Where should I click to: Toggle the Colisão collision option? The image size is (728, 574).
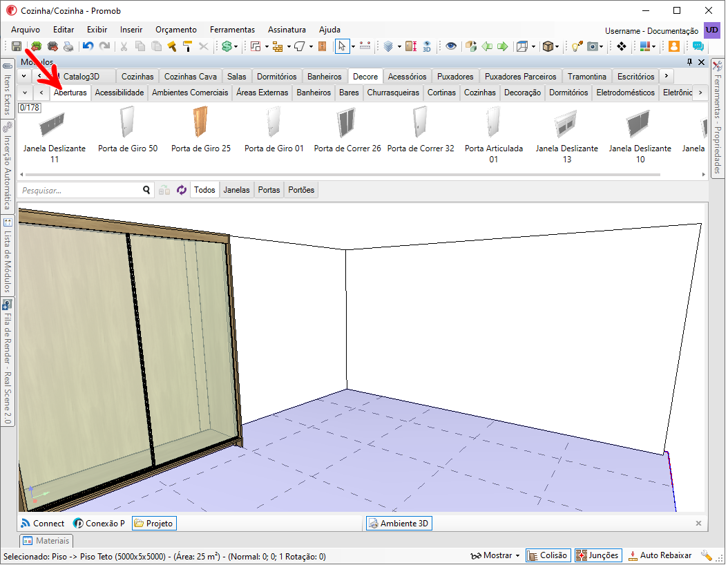pyautogui.click(x=548, y=555)
